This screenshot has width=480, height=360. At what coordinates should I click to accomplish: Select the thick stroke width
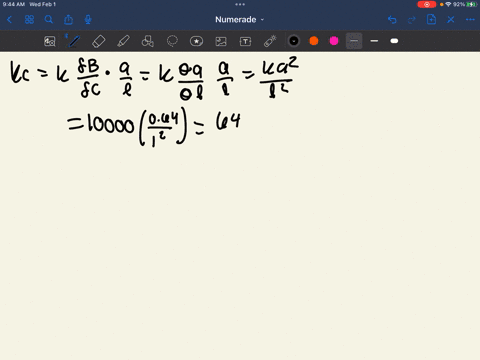point(394,41)
